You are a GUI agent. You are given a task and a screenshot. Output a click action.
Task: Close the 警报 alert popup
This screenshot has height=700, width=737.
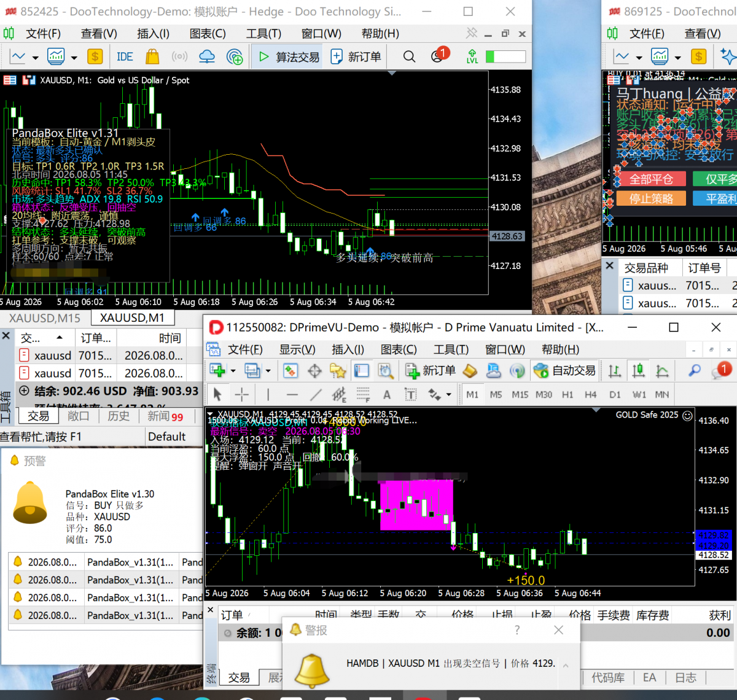point(558,630)
